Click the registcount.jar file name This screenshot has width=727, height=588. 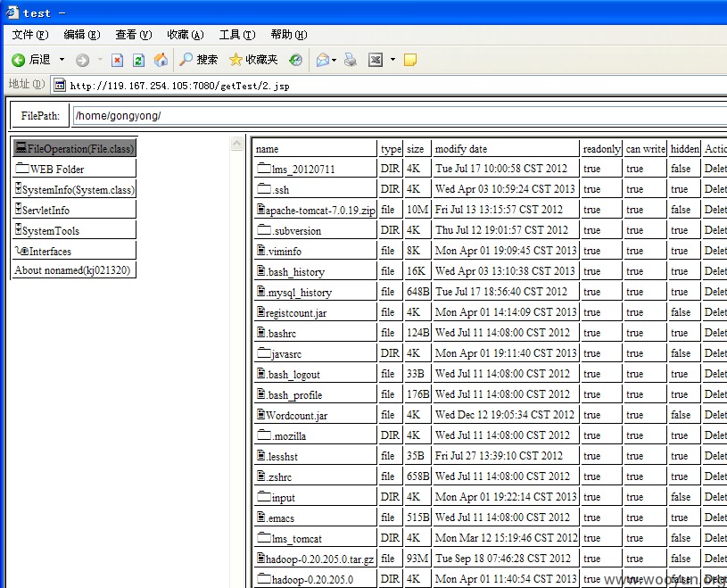(296, 313)
